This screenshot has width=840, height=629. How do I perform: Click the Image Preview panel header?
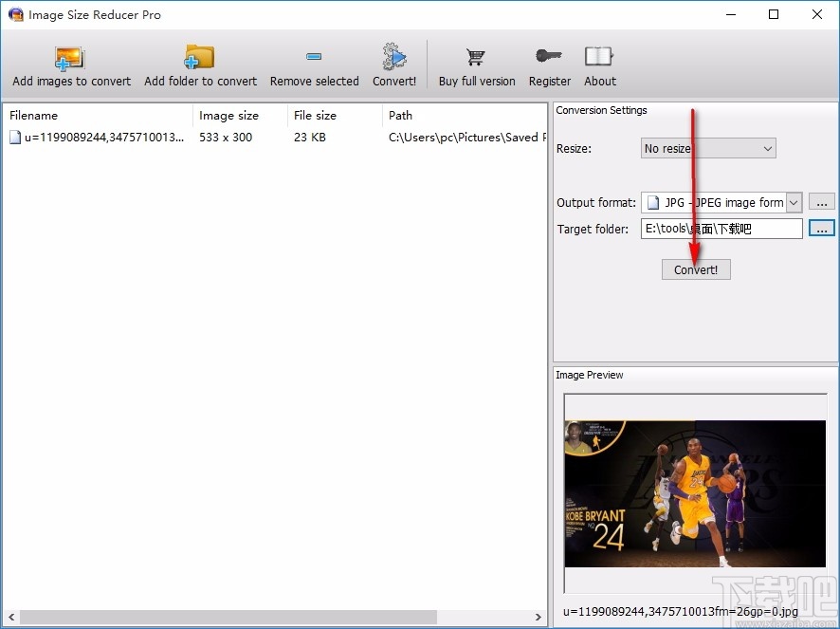click(x=590, y=375)
